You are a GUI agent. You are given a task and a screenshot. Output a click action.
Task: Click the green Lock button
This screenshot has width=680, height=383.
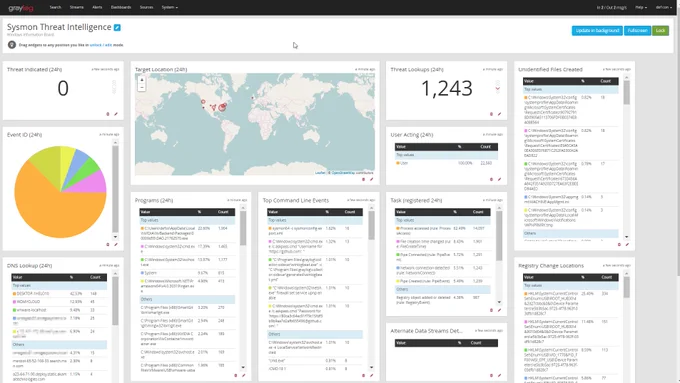click(660, 30)
